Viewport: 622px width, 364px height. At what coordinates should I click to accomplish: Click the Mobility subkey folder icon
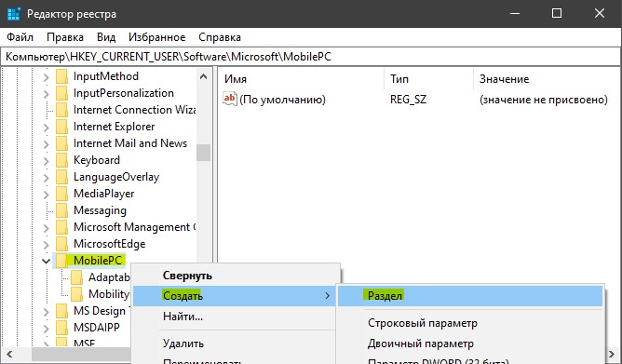click(x=77, y=294)
